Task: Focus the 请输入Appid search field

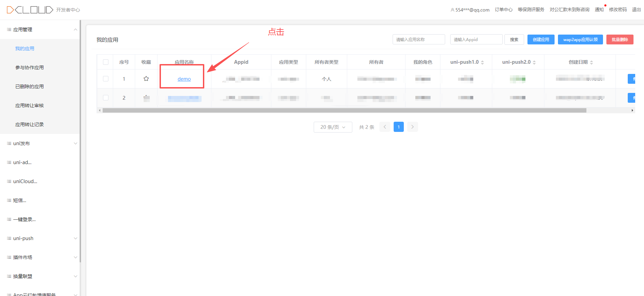Action: click(x=476, y=40)
